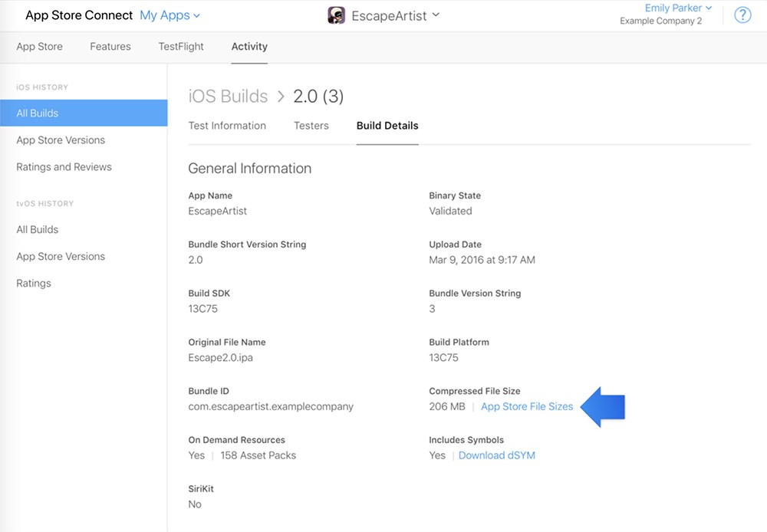Open the Features tab
Screen dimensions: 767x532
pyautogui.click(x=110, y=47)
